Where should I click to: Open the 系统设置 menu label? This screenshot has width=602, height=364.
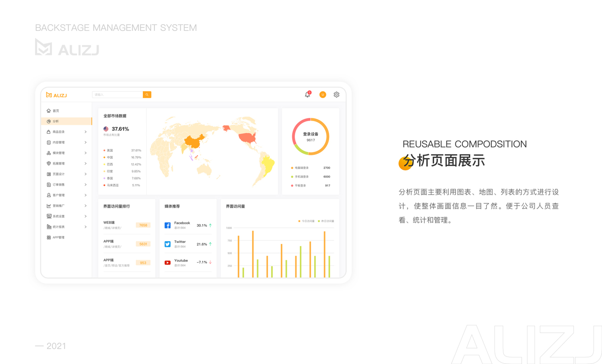59,217
